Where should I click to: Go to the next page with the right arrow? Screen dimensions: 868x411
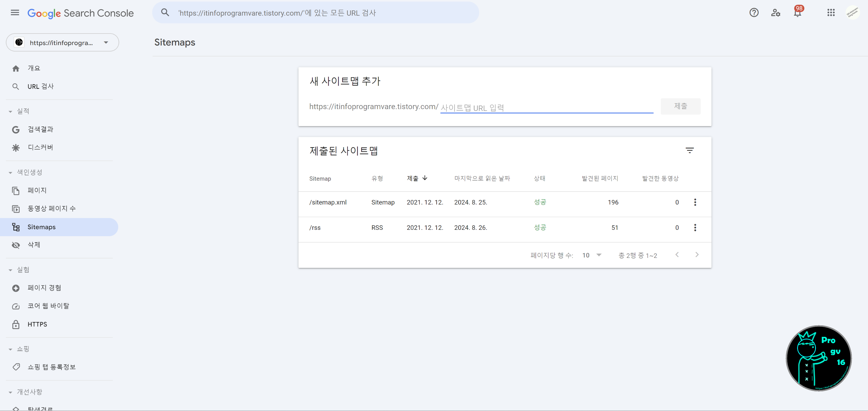click(697, 255)
